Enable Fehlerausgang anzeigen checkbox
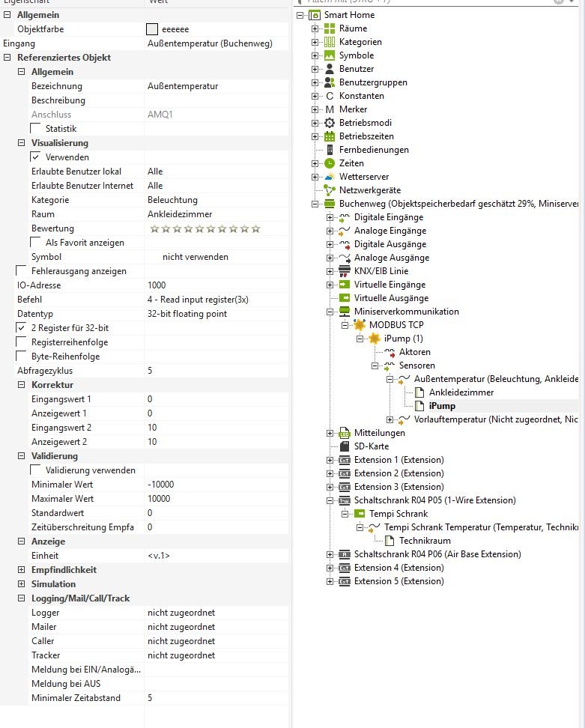Screen dimensions: 585x728 21,270
